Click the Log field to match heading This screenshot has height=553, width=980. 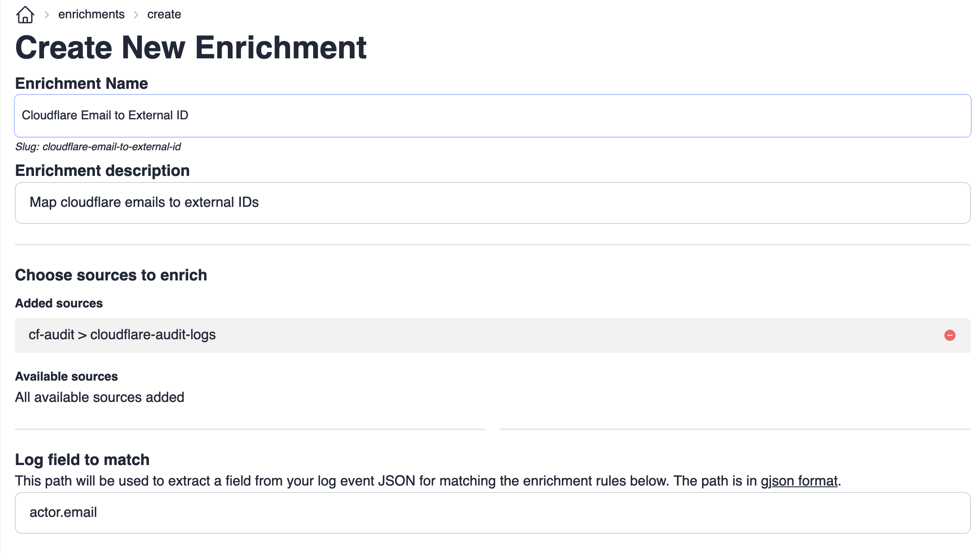(82, 460)
